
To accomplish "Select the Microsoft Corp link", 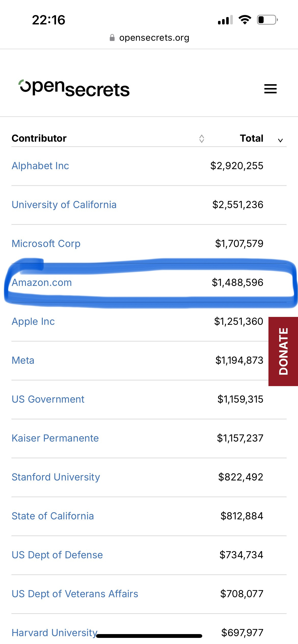I will coord(46,244).
